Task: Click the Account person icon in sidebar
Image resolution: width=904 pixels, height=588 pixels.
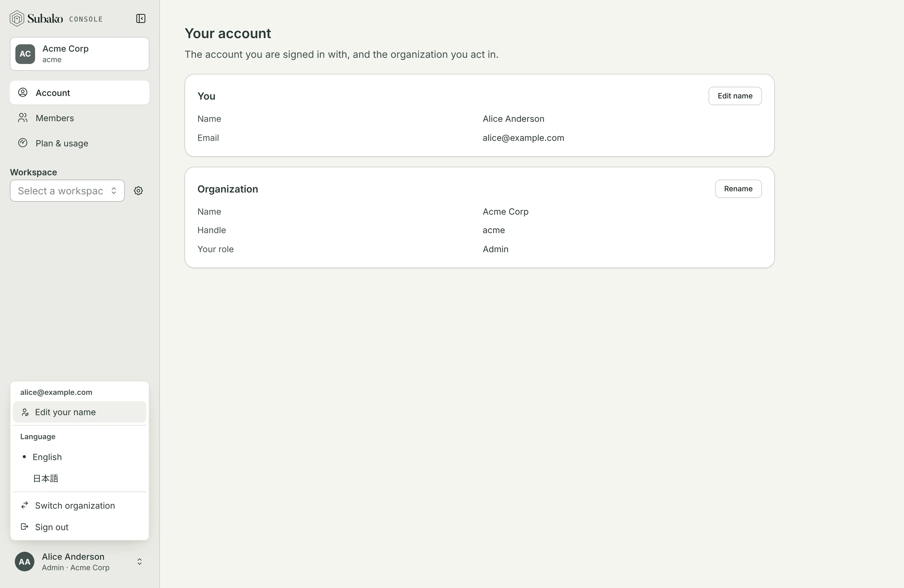Action: coord(23,92)
